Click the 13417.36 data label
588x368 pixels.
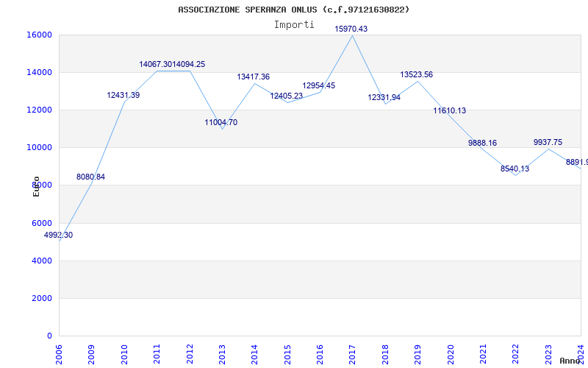254,77
